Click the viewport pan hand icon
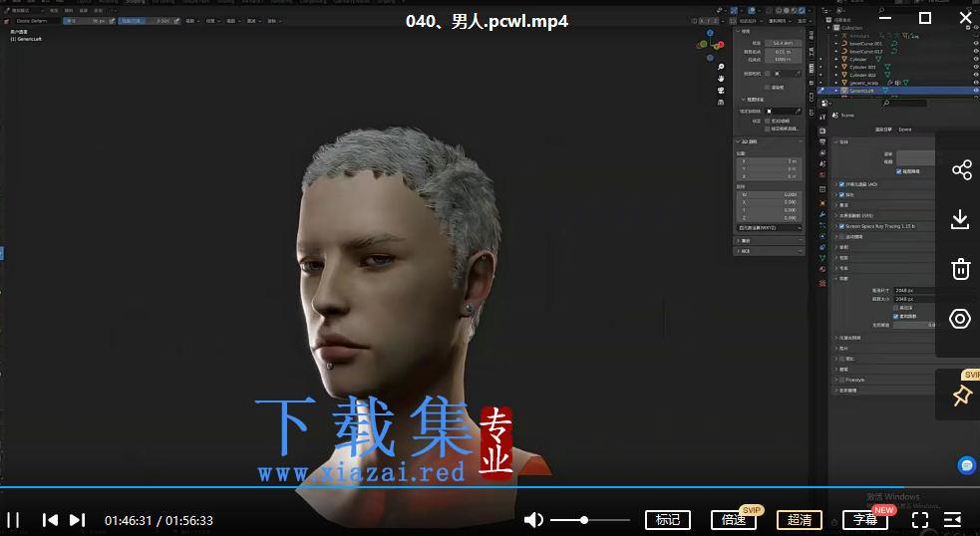This screenshot has height=536, width=980. tap(721, 78)
